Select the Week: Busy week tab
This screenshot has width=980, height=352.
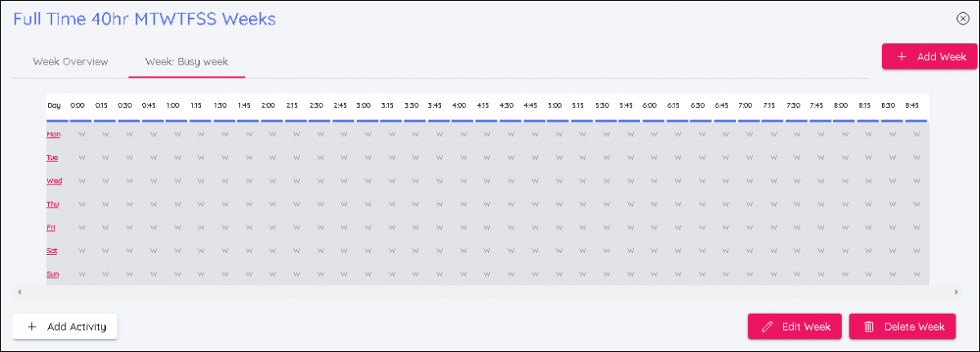(186, 61)
